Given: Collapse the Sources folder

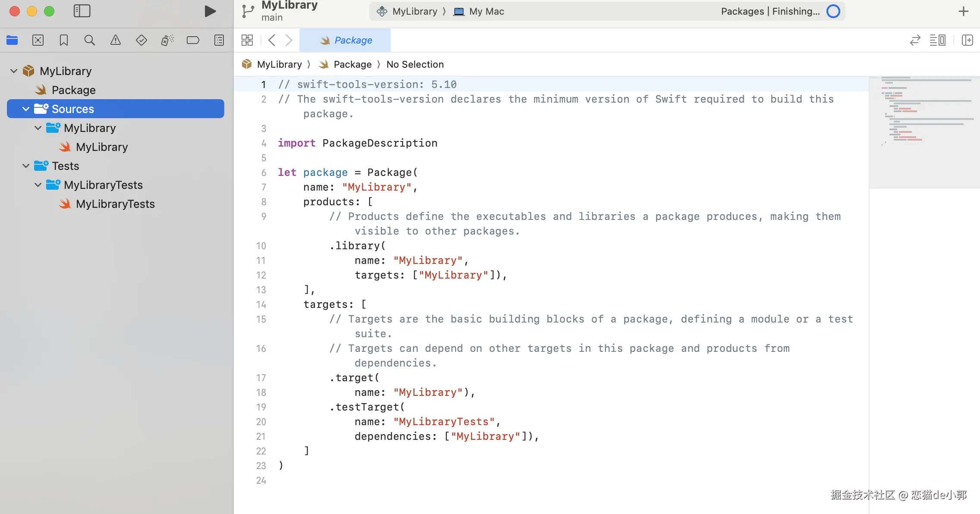Looking at the screenshot, I should 26,109.
